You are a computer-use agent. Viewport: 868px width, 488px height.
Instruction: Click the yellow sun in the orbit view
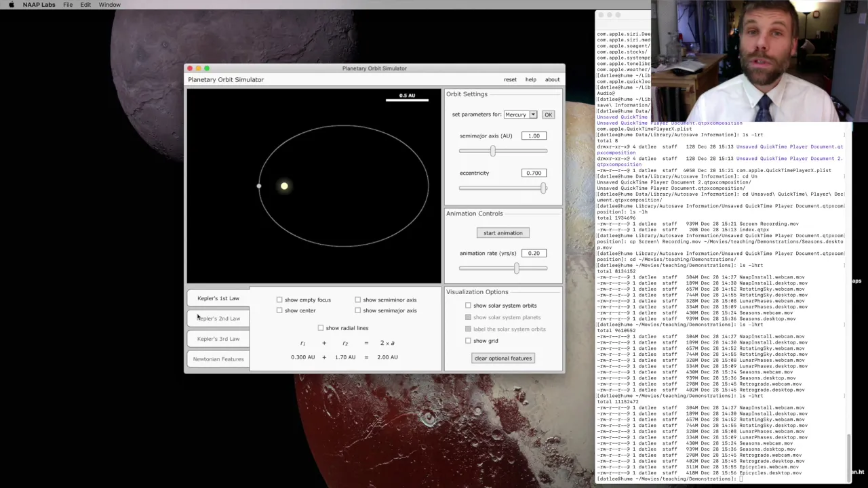[284, 186]
